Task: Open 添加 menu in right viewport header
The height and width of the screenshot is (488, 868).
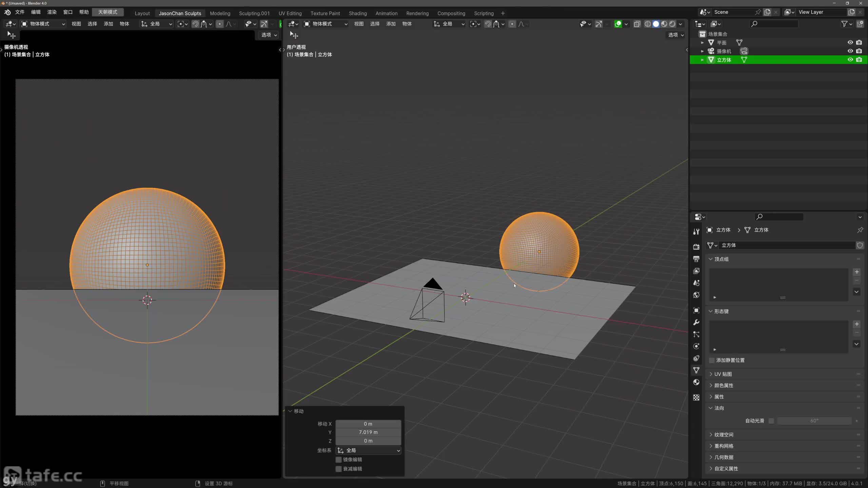Action: (x=391, y=24)
